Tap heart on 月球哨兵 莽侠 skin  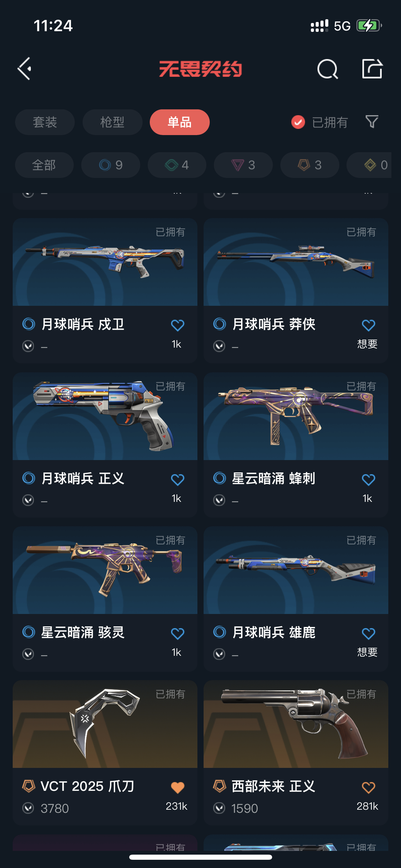pyautogui.click(x=368, y=325)
